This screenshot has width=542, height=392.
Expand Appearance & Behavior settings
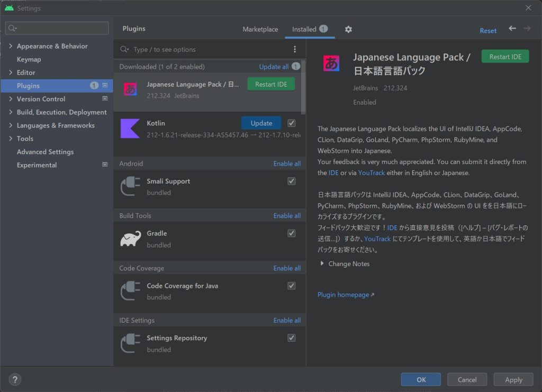[x=11, y=46]
